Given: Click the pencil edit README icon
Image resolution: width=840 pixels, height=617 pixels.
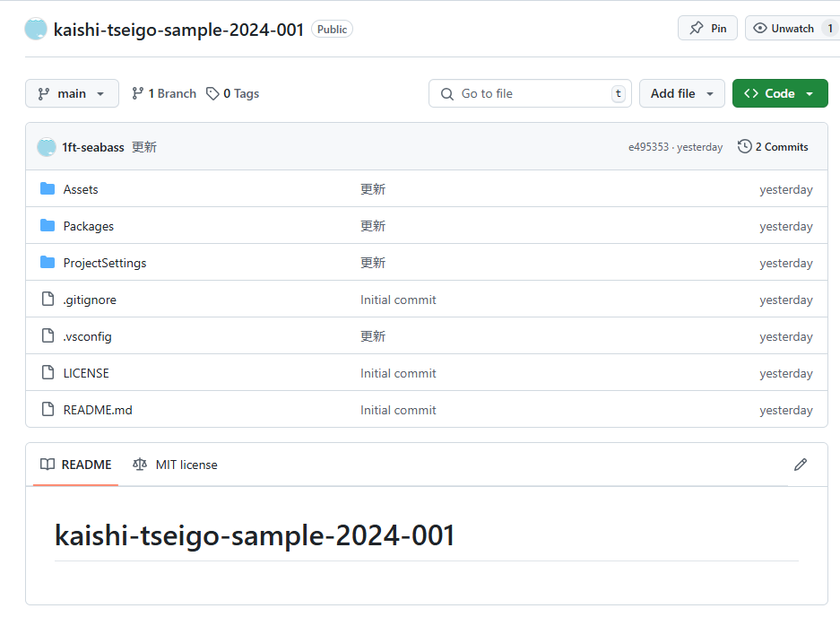Looking at the screenshot, I should (x=801, y=465).
